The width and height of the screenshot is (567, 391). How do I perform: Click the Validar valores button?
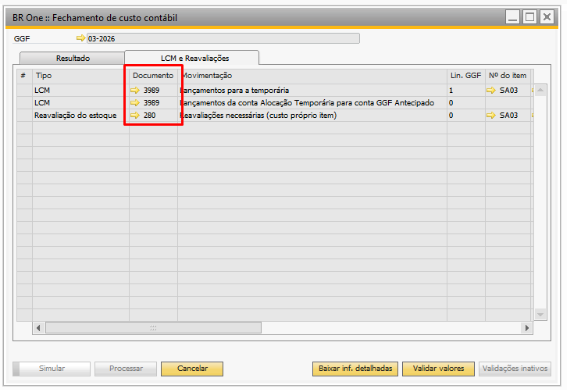[x=438, y=368]
